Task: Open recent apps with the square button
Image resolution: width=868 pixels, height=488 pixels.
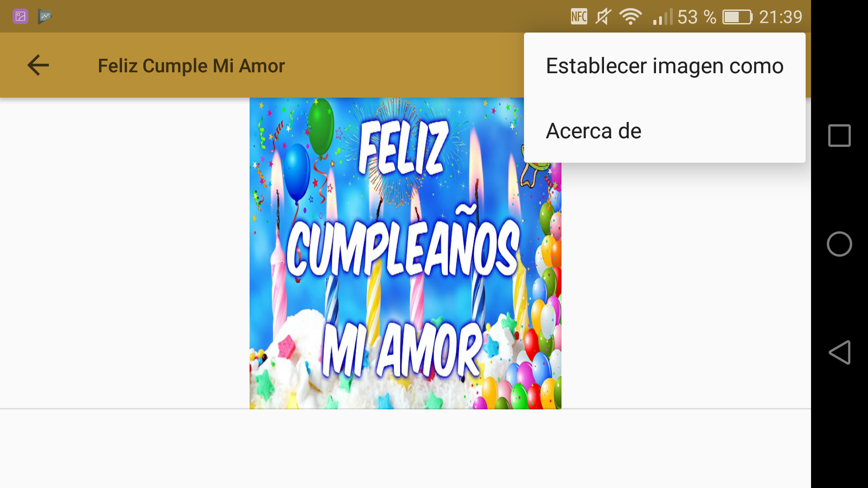Action: pos(839,135)
